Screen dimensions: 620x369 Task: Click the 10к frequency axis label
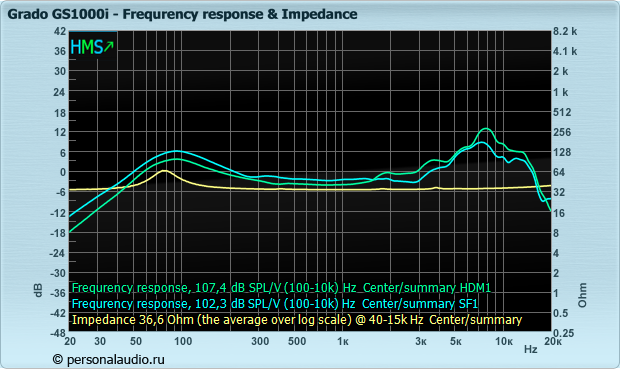coord(504,341)
